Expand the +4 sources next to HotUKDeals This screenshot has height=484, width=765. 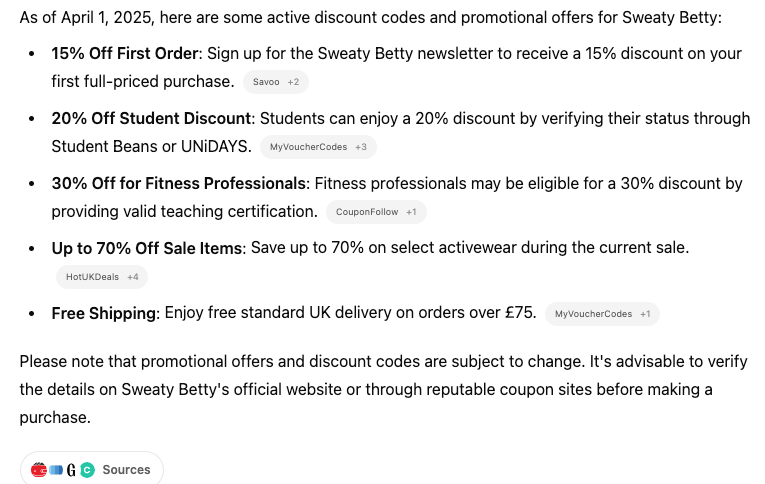click(133, 277)
